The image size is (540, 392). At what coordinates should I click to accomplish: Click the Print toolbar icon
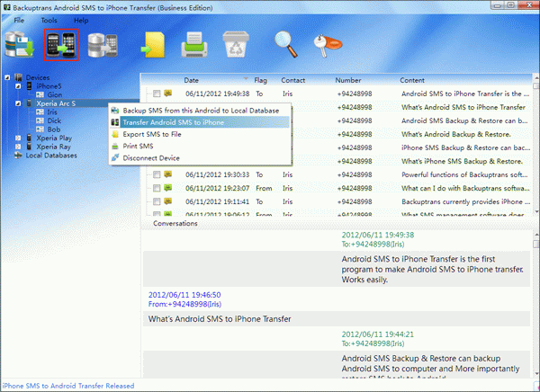(x=194, y=45)
